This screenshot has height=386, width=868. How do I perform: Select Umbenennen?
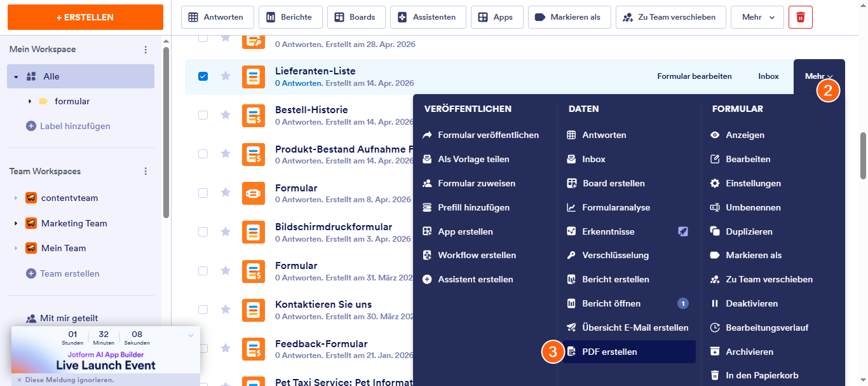coord(746,207)
